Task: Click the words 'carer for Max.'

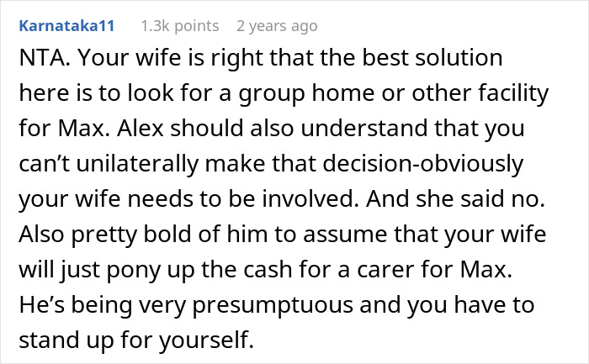Action: 435,270
